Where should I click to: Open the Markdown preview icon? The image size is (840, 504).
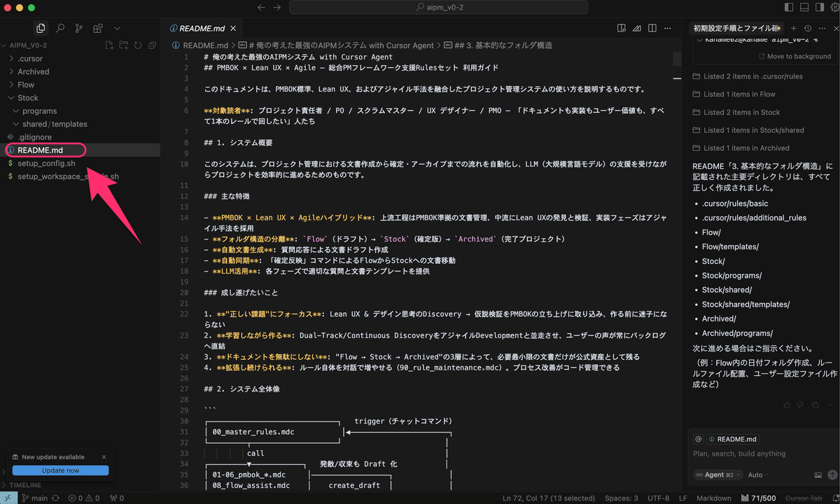[x=621, y=28]
